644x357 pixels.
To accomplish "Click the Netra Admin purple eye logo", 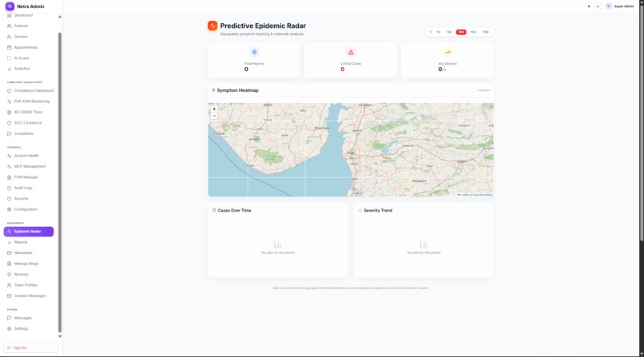I will point(10,6).
